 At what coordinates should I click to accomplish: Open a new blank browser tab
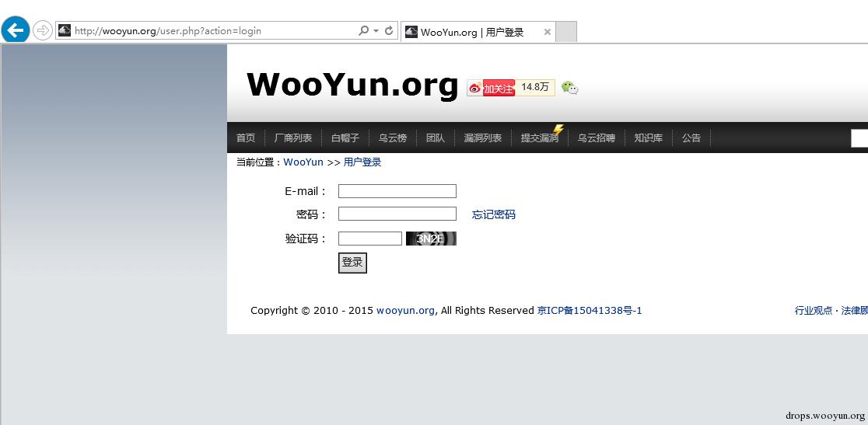(565, 32)
